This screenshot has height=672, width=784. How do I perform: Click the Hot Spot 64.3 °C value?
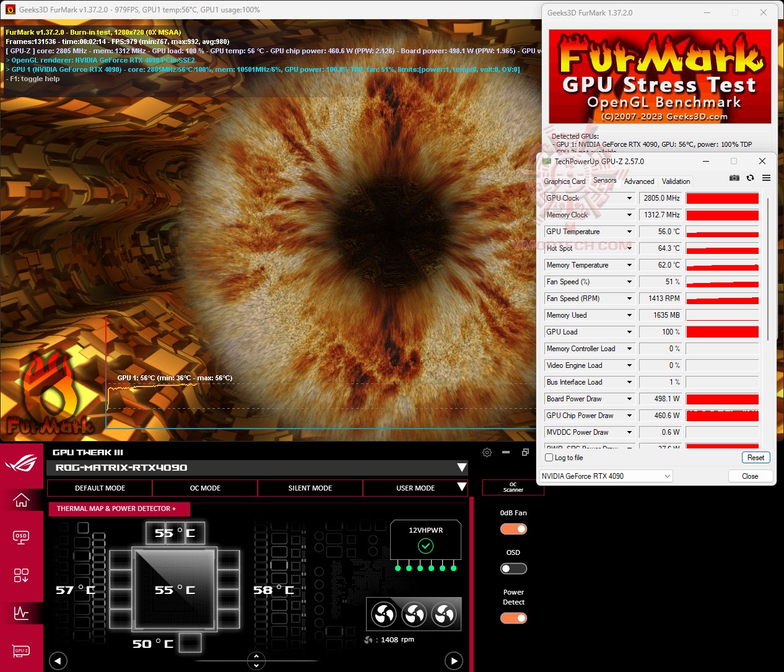click(x=661, y=248)
